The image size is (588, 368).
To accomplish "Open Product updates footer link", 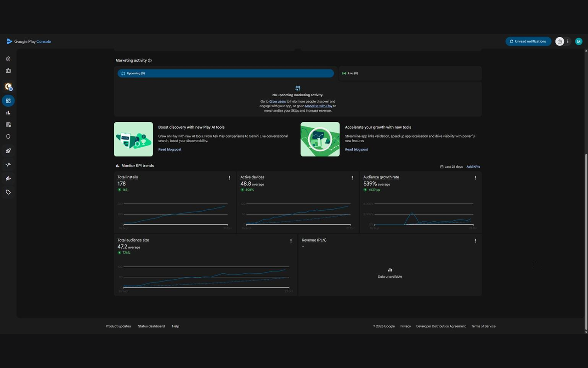I will click(118, 326).
